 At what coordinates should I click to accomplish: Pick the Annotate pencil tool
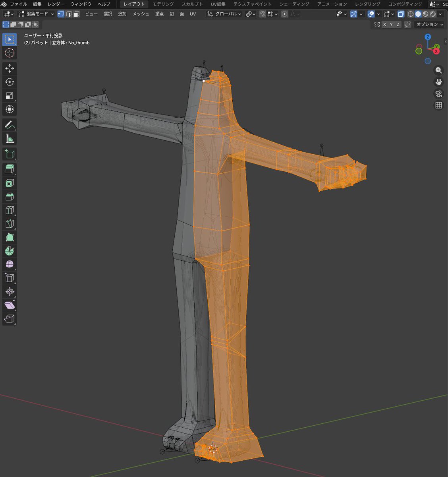click(10, 125)
